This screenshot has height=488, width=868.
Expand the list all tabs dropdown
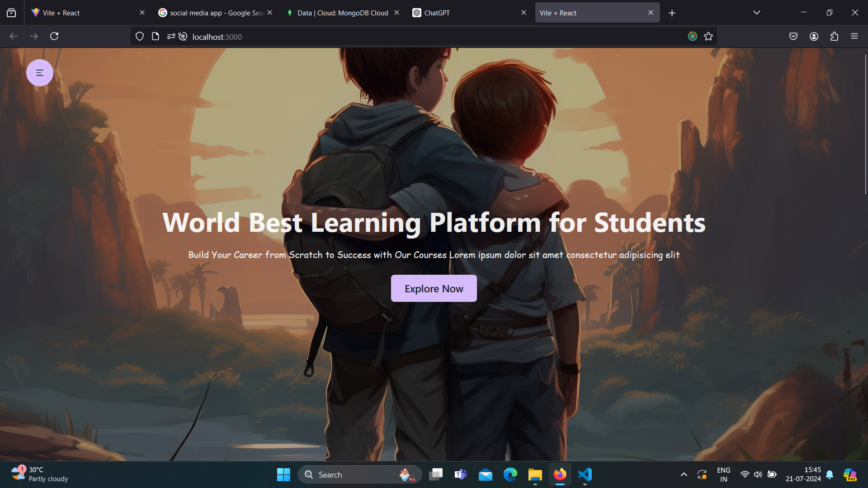[757, 13]
